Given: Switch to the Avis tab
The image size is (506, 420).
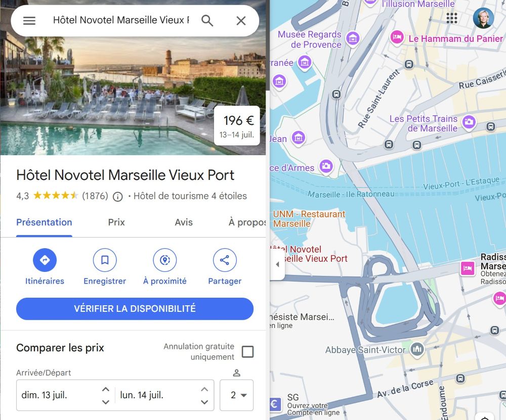Looking at the screenshot, I should pyautogui.click(x=184, y=222).
